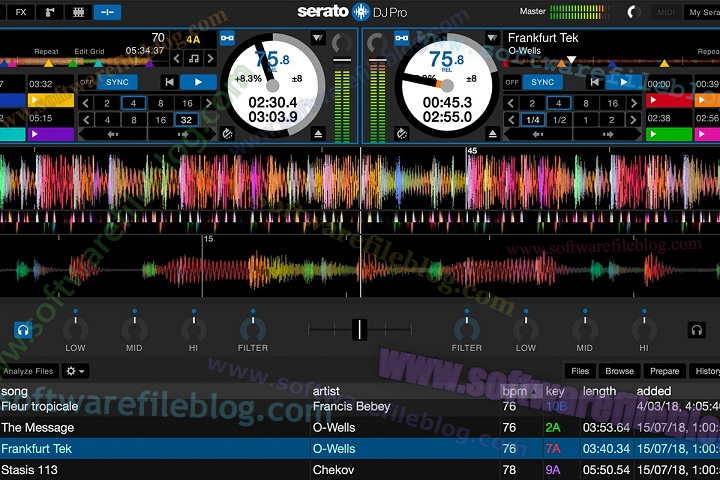
Task: Click Edit Grid on the left deck
Action: (89, 51)
